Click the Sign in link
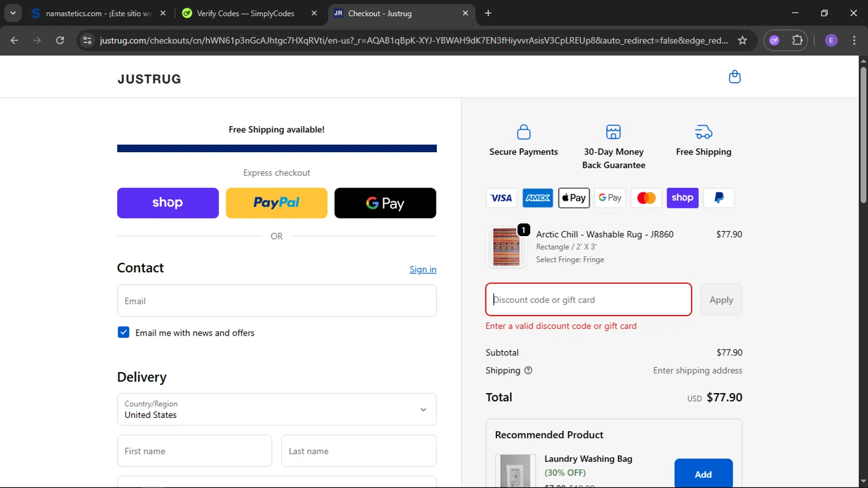Image resolution: width=868 pixels, height=488 pixels. pos(423,269)
